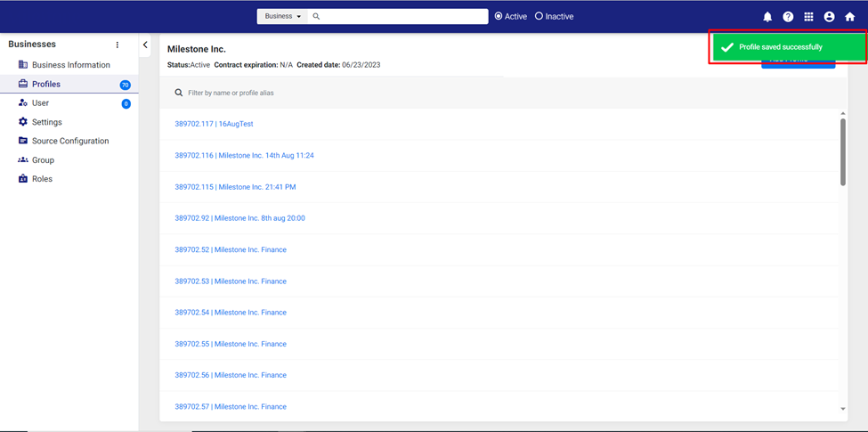Open the help question mark icon
The width and height of the screenshot is (868, 432).
(x=788, y=17)
